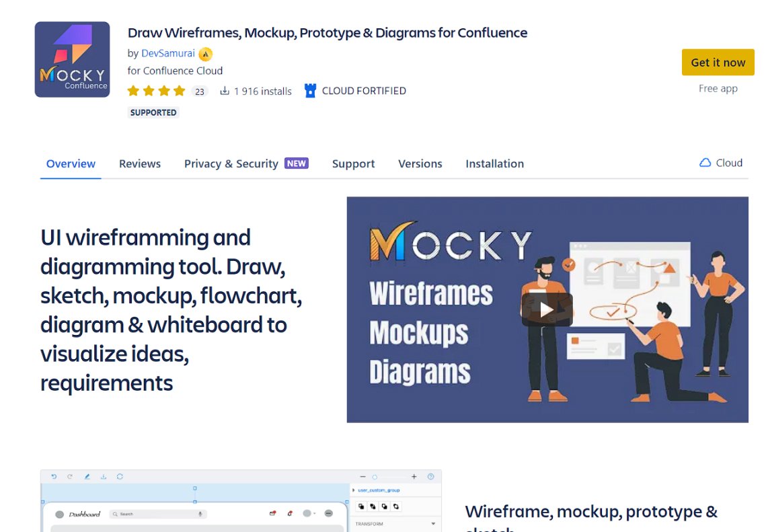
Task: Click the '1 916 installs' text
Action: (262, 91)
